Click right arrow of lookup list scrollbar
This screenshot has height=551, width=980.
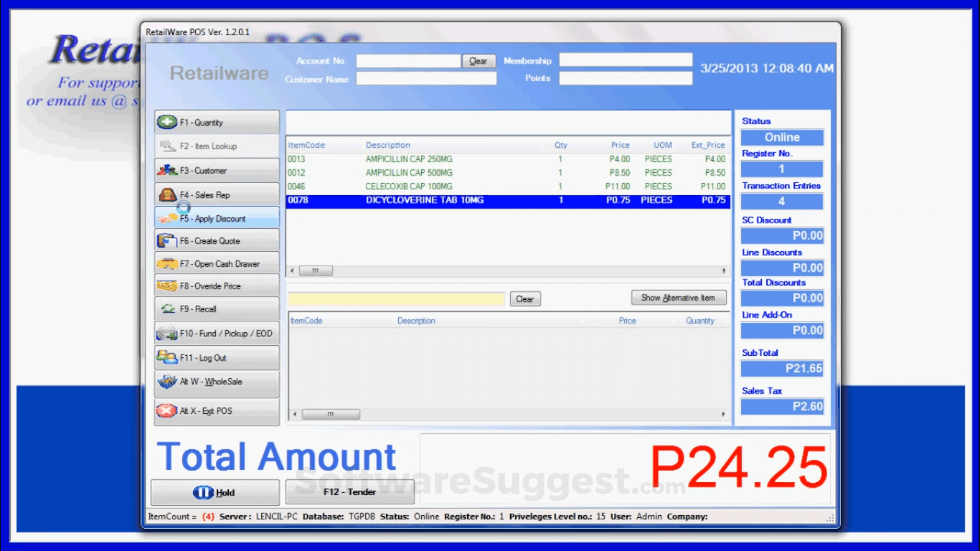[724, 415]
